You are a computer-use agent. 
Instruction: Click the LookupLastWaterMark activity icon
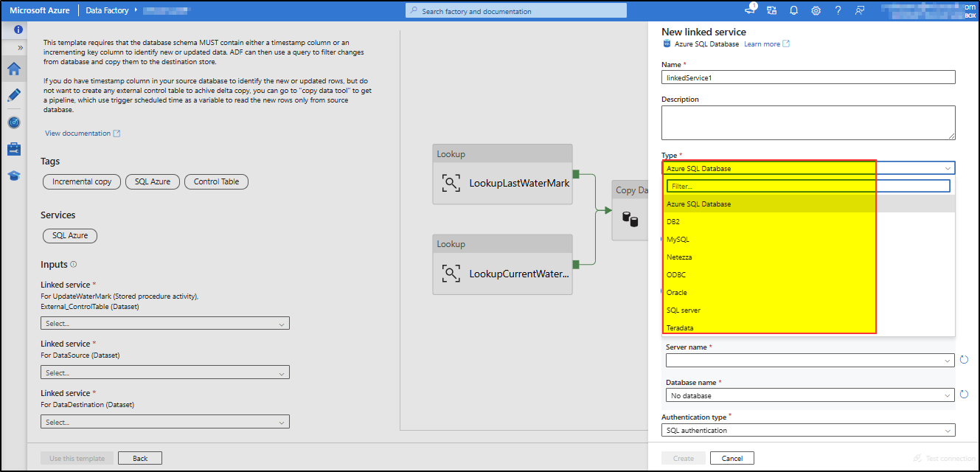click(451, 183)
